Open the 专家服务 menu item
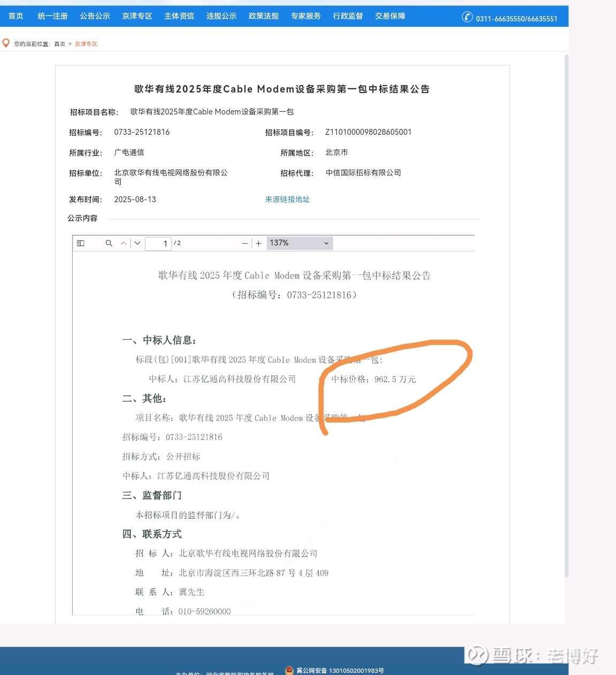 coord(306,16)
